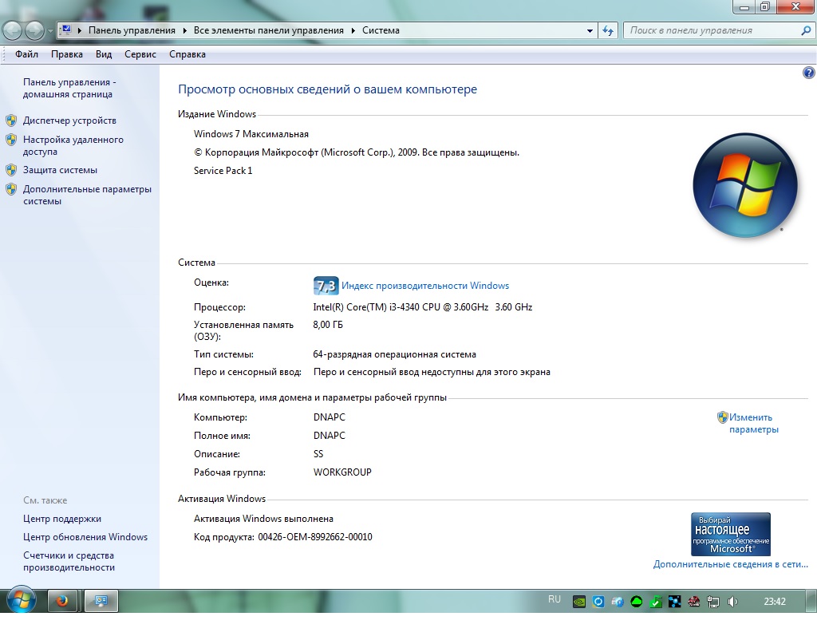Viewport: 817px width, 644px height.
Task: Click the shield icon beside 'Диспетчер устройств'
Action: coord(11,121)
